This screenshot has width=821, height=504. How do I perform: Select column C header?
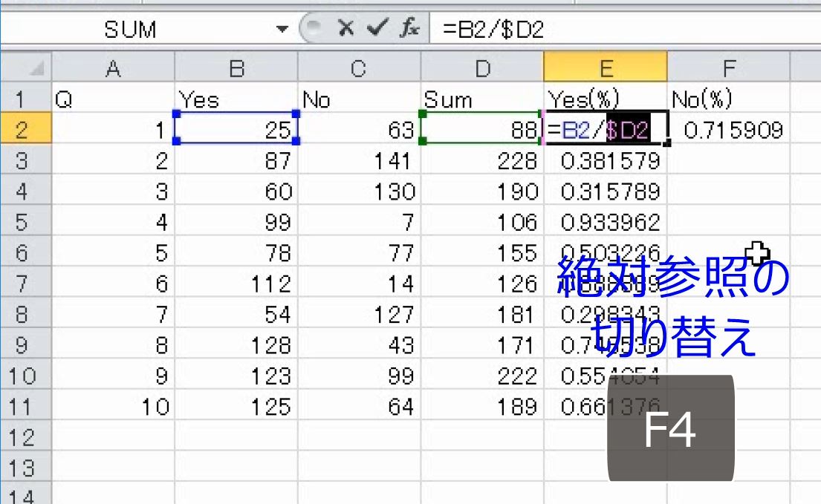pos(359,68)
